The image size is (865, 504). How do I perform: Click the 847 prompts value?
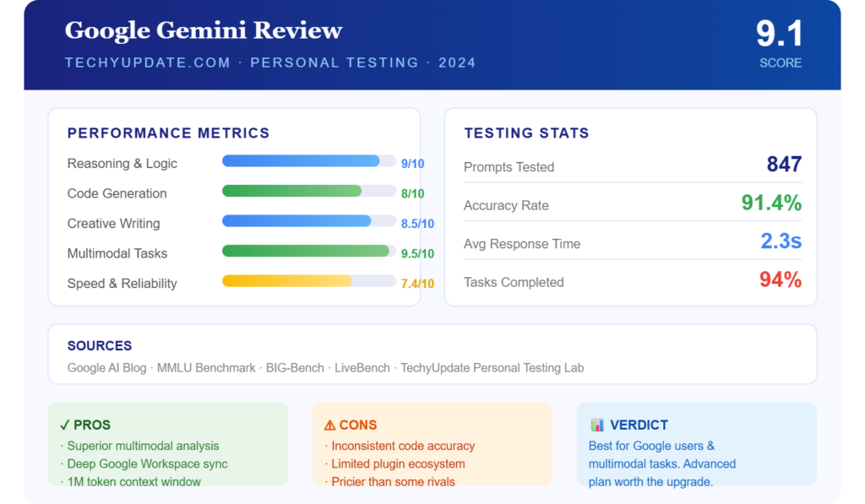click(x=784, y=165)
